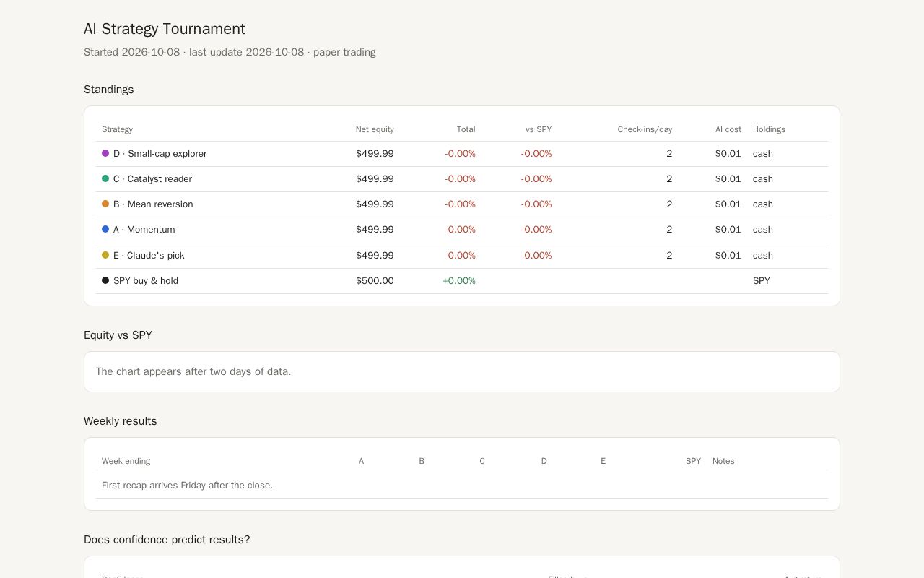
Task: Click the Check-ins/day column header
Action: pyautogui.click(x=645, y=129)
